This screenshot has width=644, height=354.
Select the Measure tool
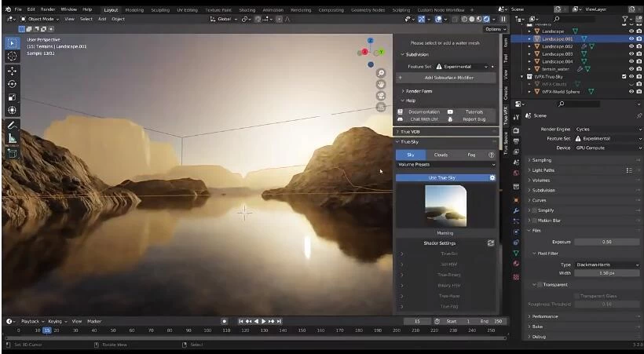coord(12,138)
